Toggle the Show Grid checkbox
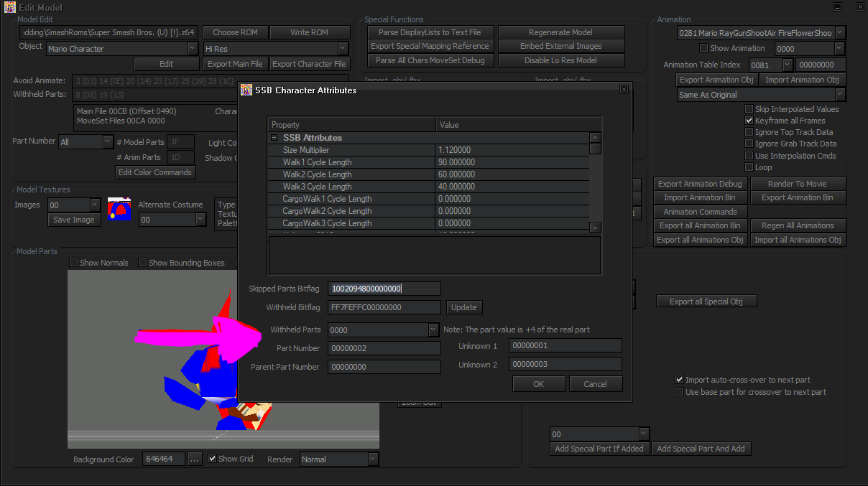The width and height of the screenshot is (868, 486). [212, 459]
